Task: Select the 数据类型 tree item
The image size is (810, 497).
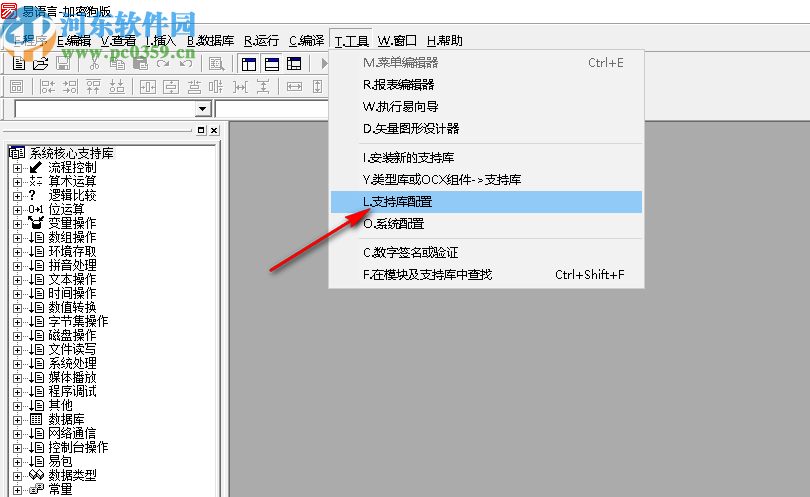Action: point(72,475)
